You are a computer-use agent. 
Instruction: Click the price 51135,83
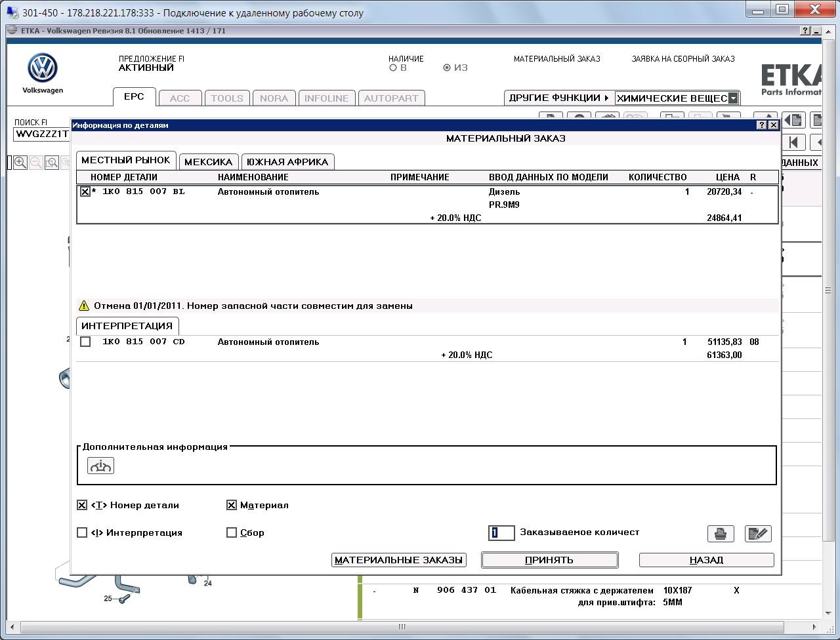[724, 342]
